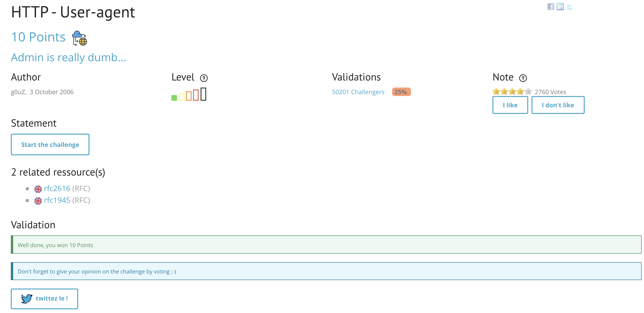The width and height of the screenshot is (644, 313).
Task: Click the star rating icons
Action: 512,92
